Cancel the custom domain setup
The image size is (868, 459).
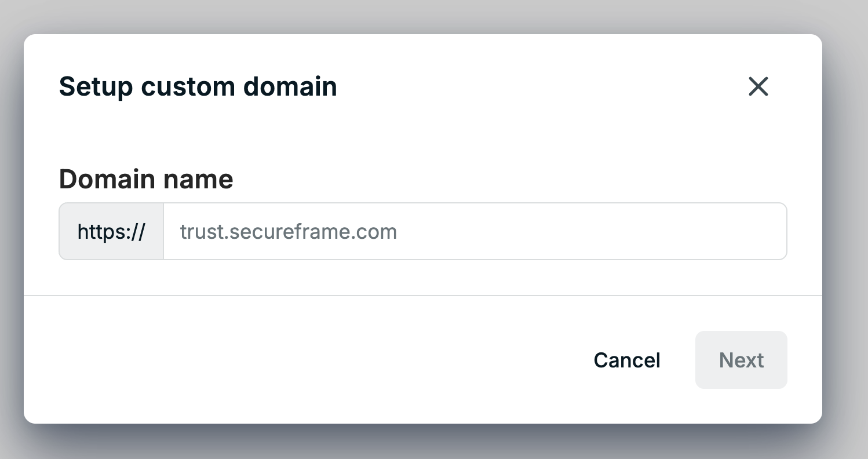pos(627,360)
